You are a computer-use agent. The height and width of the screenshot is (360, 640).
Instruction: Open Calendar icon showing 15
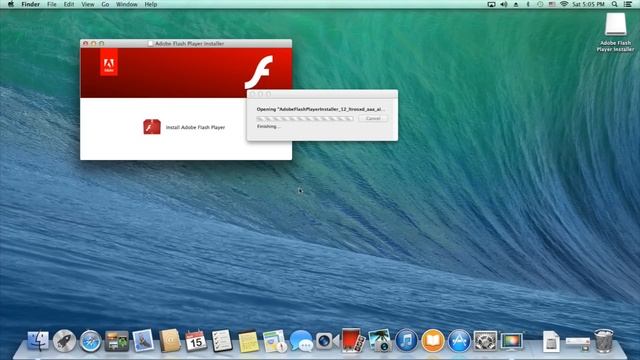[196, 341]
